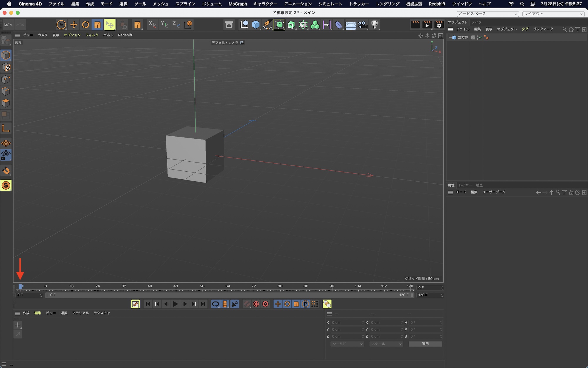Select the Scale tool icon
The image size is (588, 368).
click(97, 25)
